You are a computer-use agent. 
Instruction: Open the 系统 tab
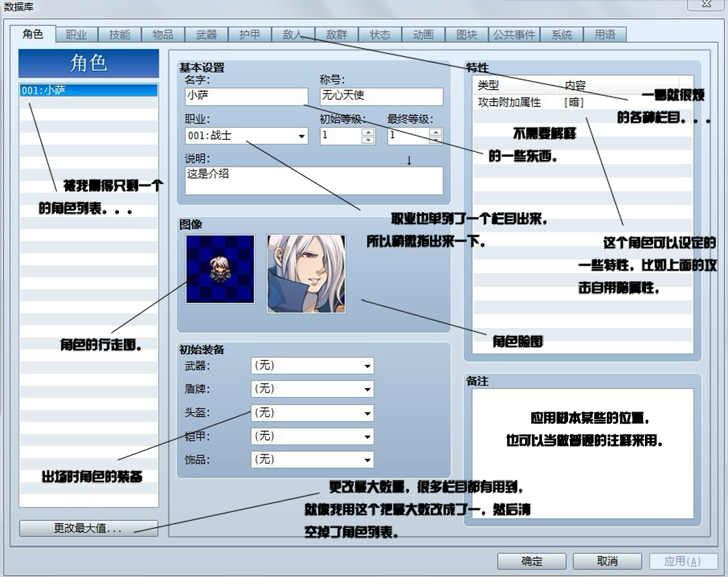[561, 35]
